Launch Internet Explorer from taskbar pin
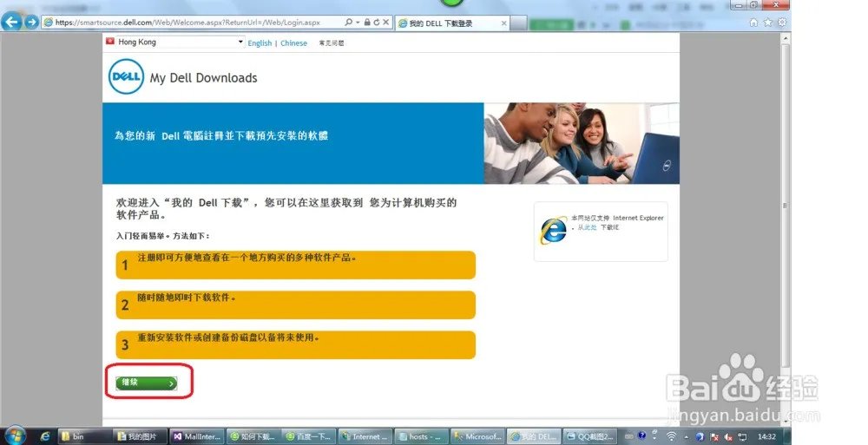Viewport: 868px width, 445px height. 45,436
